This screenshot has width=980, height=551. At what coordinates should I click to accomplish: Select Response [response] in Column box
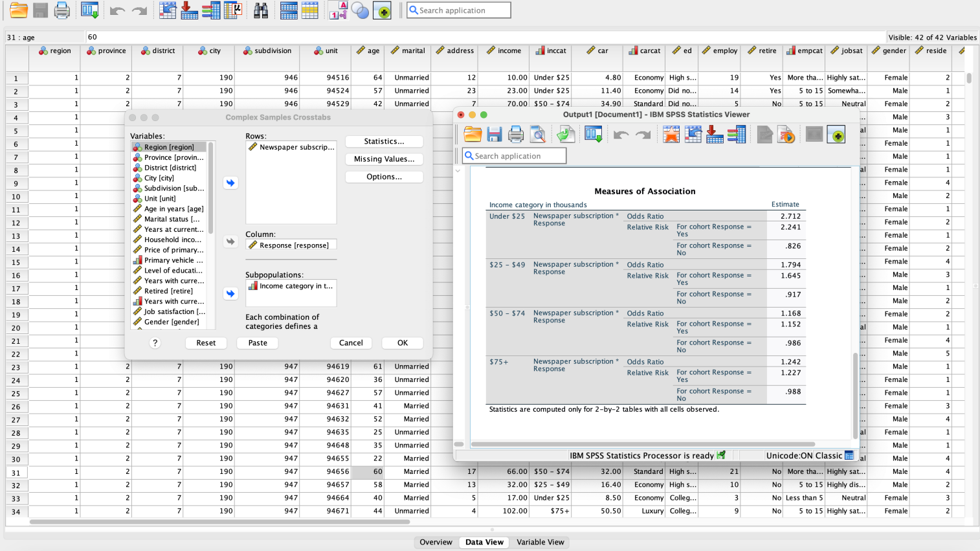[291, 245]
